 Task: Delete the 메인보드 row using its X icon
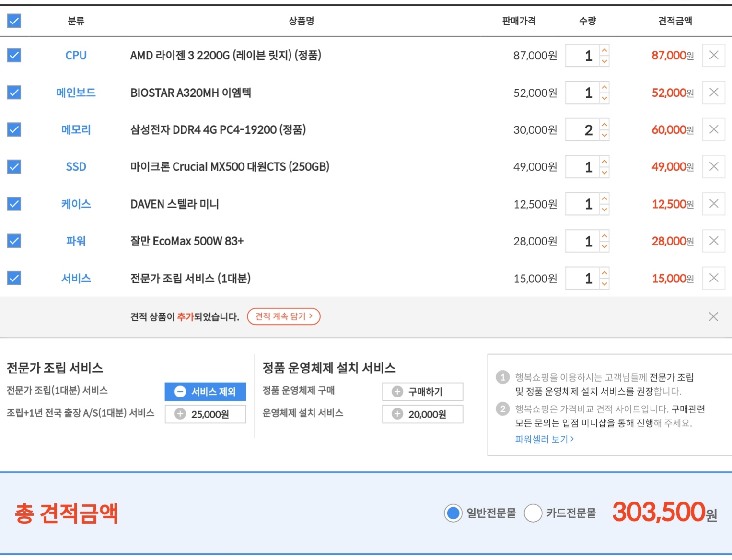coord(713,93)
